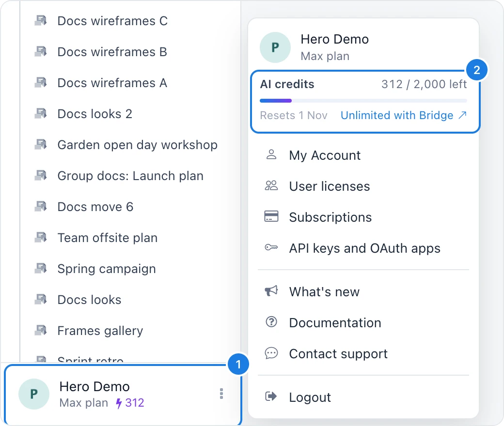The height and width of the screenshot is (426, 504).
Task: Click the board icon beside Team offsite plan
Action: (x=41, y=238)
